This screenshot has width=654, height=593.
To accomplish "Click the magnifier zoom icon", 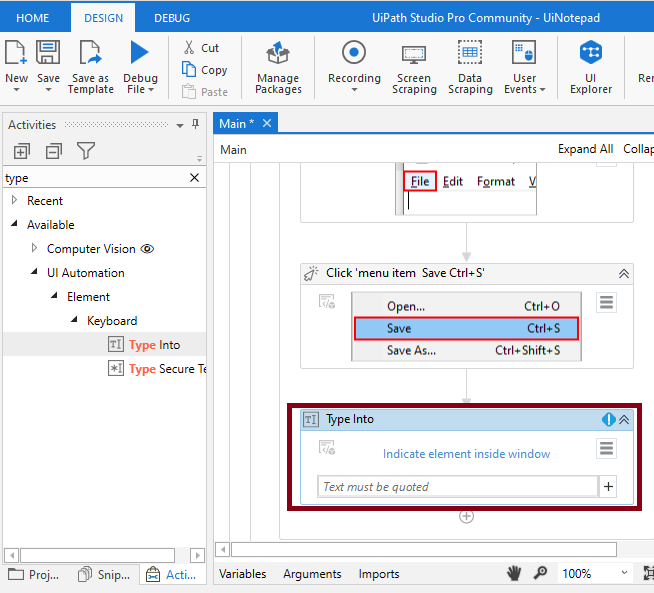I will [x=540, y=573].
